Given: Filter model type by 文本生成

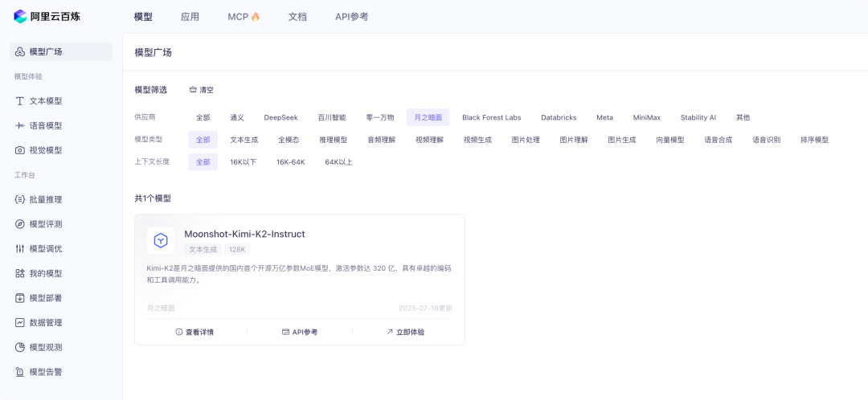Looking at the screenshot, I should click(x=244, y=140).
